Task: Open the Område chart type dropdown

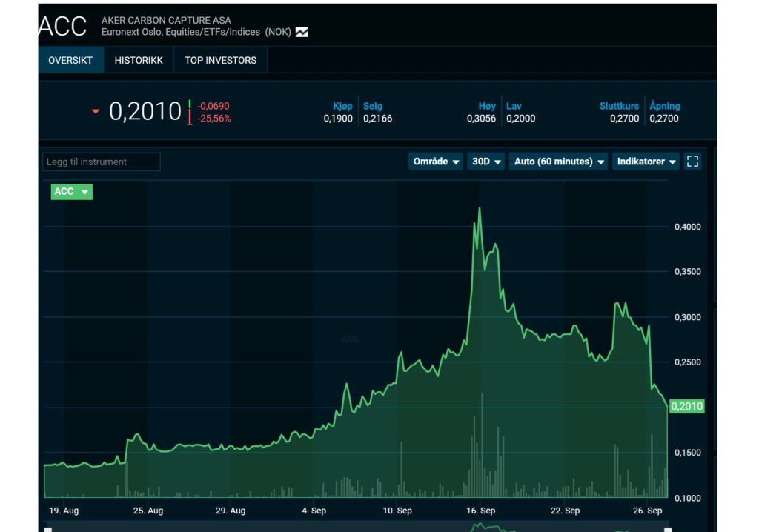Action: click(x=436, y=162)
